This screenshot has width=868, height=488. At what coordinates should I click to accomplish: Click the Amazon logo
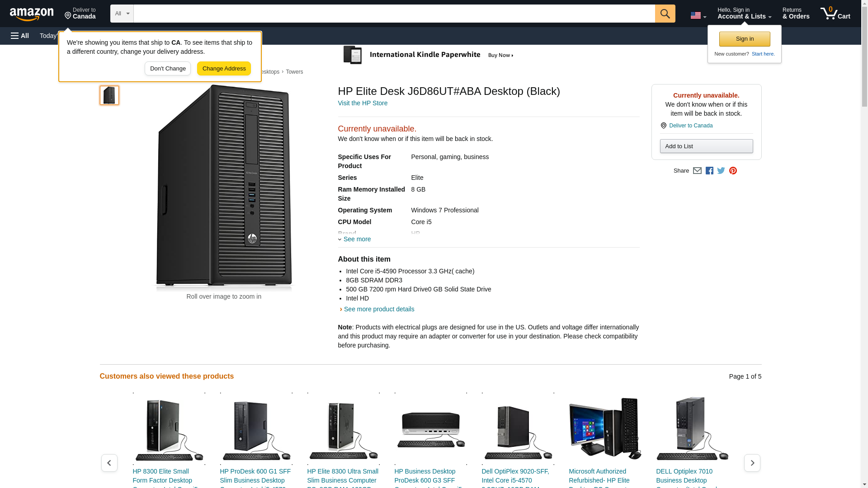click(32, 14)
